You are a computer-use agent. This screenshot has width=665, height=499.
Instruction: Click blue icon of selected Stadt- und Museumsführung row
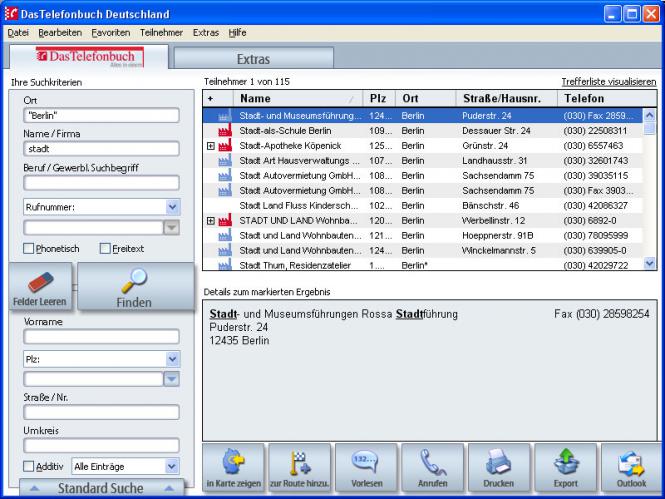click(x=225, y=115)
